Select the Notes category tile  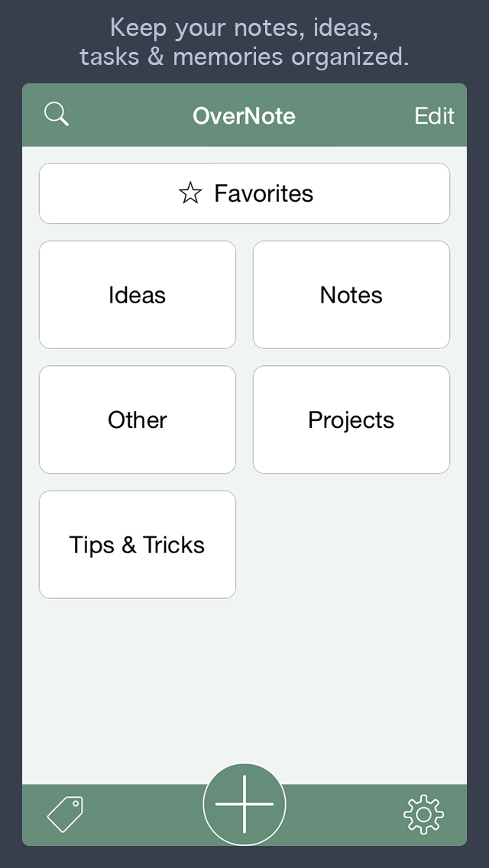[x=351, y=294]
